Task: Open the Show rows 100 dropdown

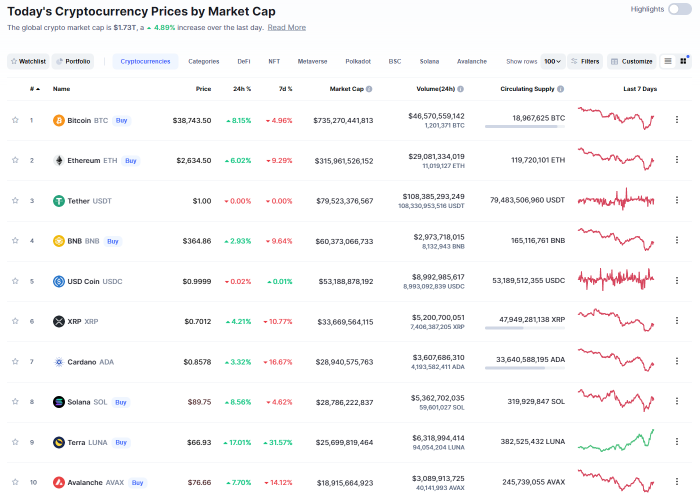Action: click(552, 61)
